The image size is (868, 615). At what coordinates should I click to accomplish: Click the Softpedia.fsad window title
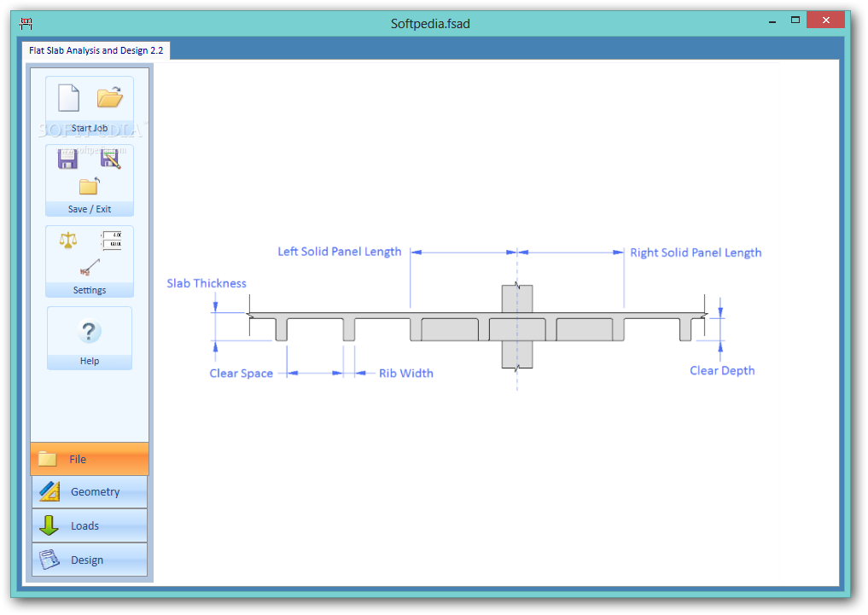(430, 24)
